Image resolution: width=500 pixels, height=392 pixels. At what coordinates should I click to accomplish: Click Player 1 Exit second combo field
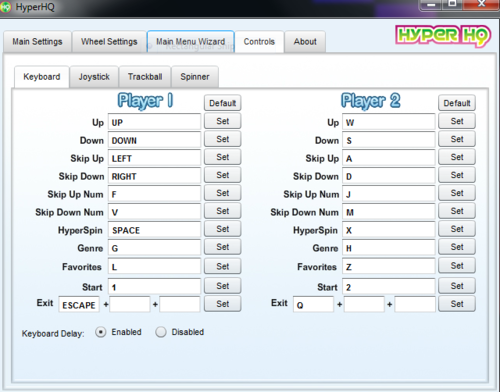130,304
